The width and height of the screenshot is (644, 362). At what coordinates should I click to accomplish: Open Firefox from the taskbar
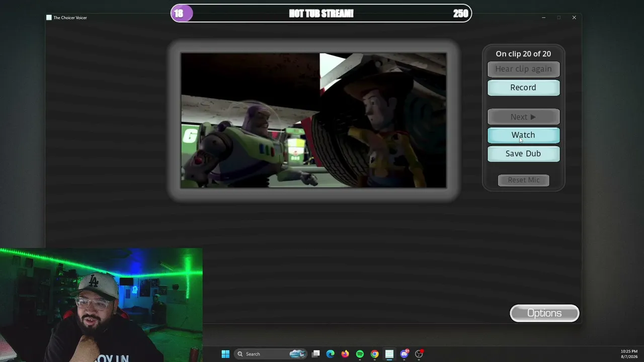(x=345, y=354)
